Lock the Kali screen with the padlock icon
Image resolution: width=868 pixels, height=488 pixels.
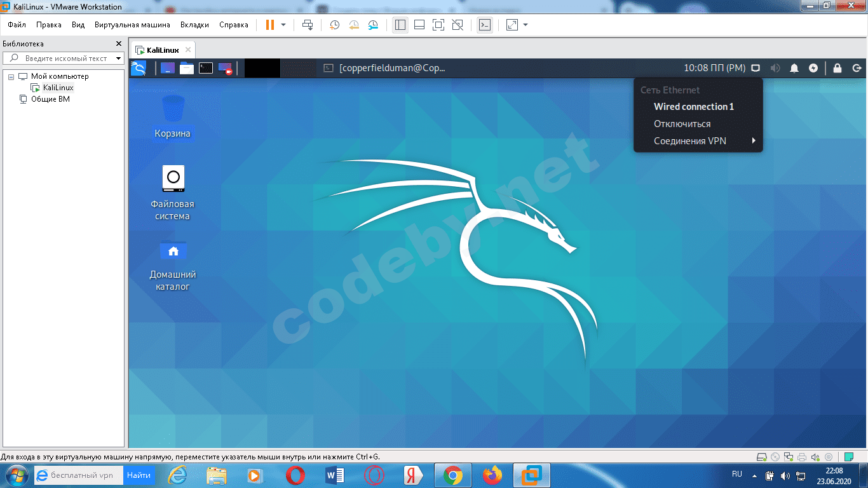click(x=837, y=68)
